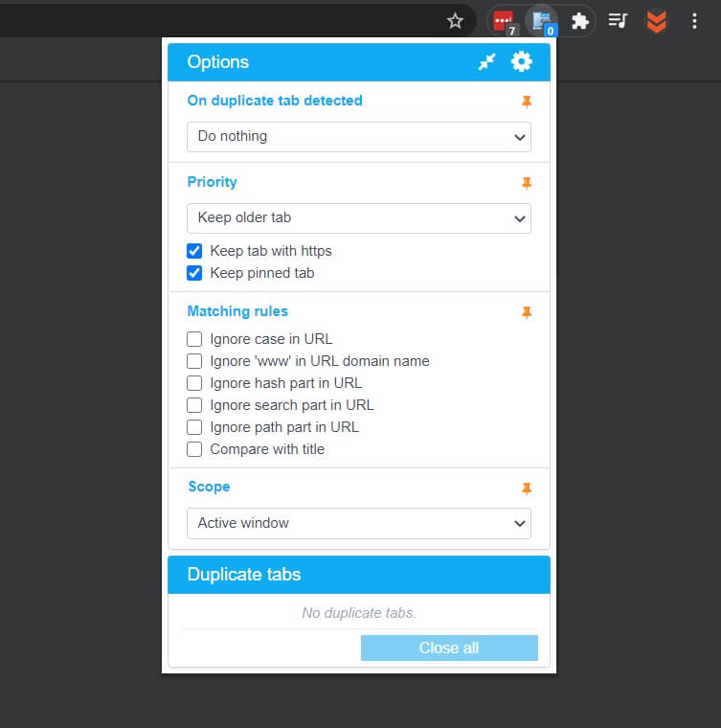Click the bookmark star icon
This screenshot has width=721, height=728.
click(x=455, y=21)
